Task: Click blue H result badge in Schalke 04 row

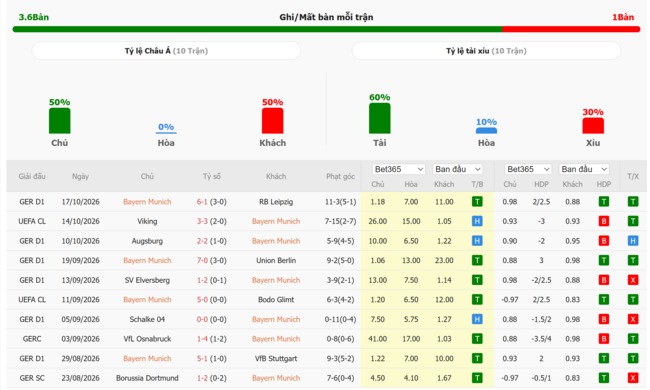Action: pos(477,319)
